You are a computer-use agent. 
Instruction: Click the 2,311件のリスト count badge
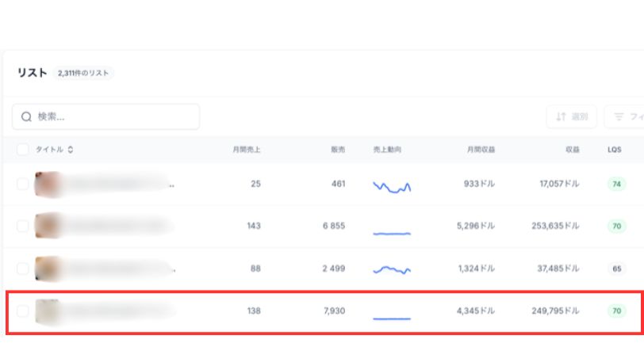pyautogui.click(x=83, y=73)
